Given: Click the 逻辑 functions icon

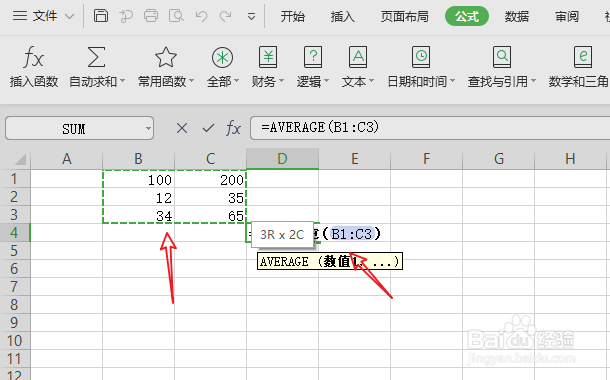Looking at the screenshot, I should pyautogui.click(x=313, y=57).
